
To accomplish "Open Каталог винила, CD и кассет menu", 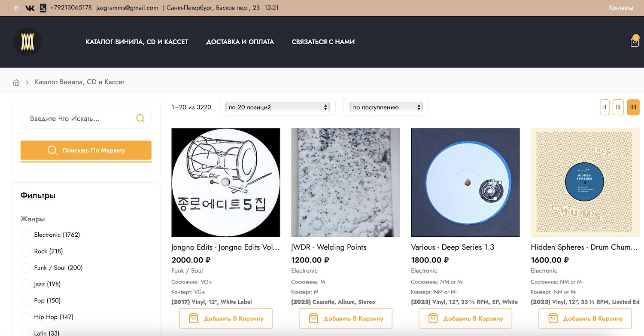I will pos(137,42).
